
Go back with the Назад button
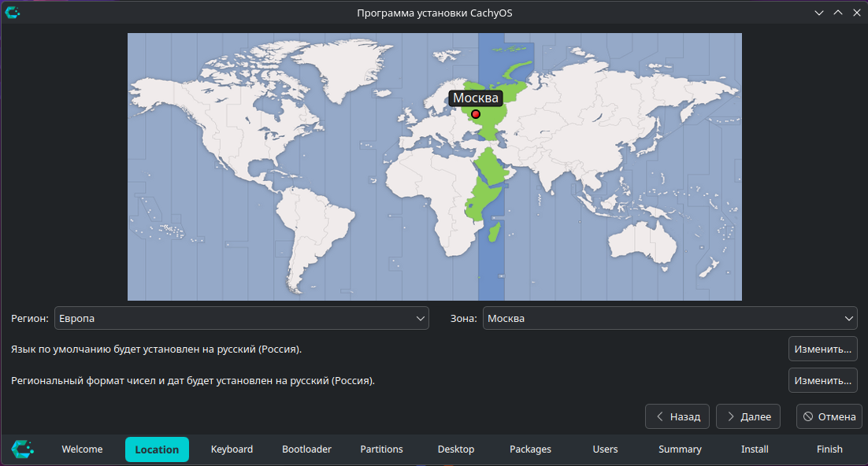click(677, 416)
